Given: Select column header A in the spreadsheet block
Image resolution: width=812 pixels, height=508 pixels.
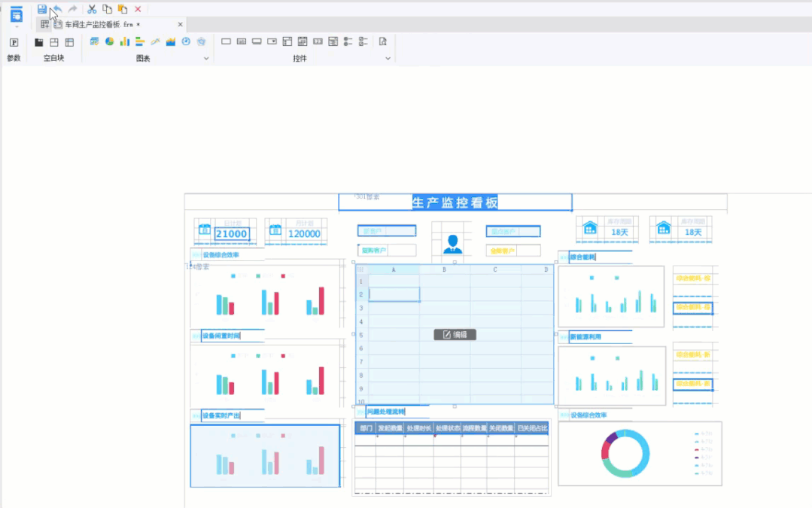Looking at the screenshot, I should (394, 269).
